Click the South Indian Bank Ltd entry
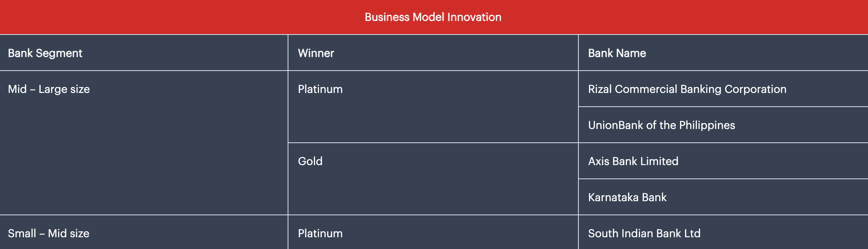Image resolution: width=868 pixels, height=249 pixels. [644, 234]
